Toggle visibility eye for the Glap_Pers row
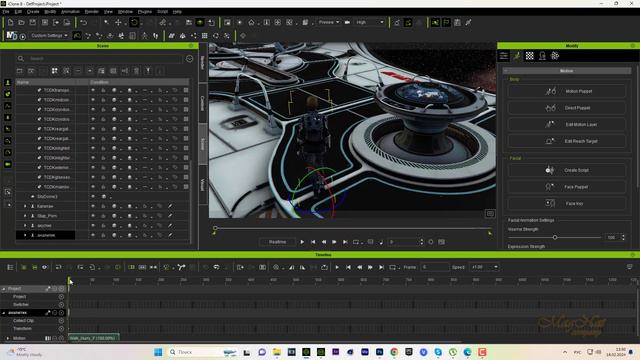This screenshot has height=360, width=640. 93,216
